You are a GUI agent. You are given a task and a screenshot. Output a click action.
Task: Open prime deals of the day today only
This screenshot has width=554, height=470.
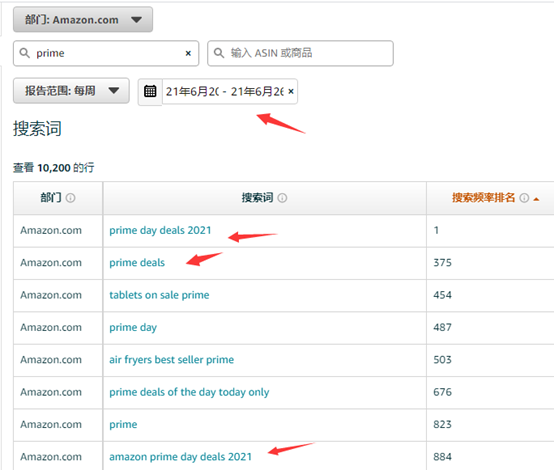(x=189, y=392)
